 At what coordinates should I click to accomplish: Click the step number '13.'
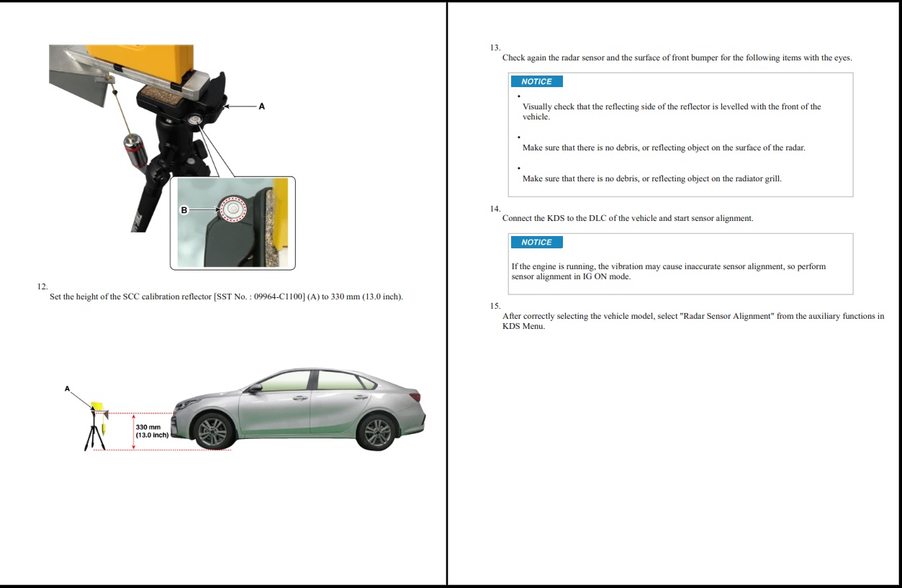tap(495, 48)
